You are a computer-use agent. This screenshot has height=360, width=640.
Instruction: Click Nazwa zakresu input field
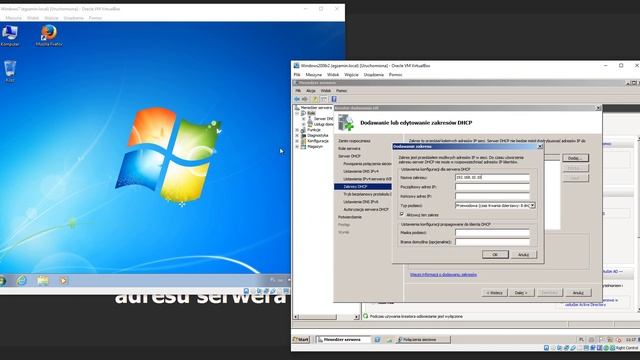(x=492, y=178)
